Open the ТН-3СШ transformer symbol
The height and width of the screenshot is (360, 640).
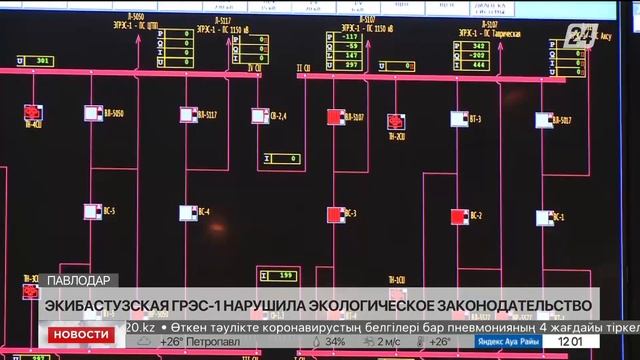[x=31, y=291]
